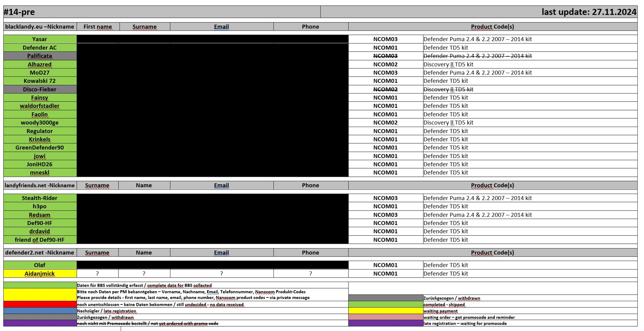
Task: Click the MoD27 nickname cell
Action: click(40, 73)
